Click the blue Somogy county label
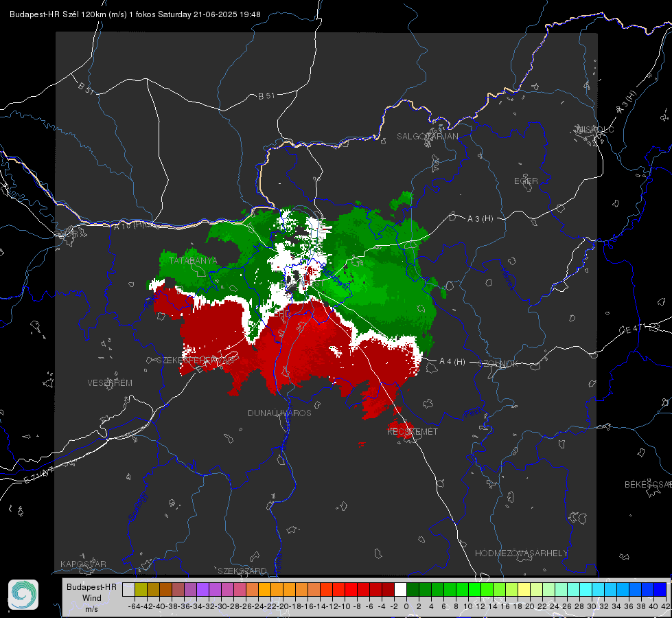This screenshot has width=672, height=618. pyautogui.click(x=137, y=507)
